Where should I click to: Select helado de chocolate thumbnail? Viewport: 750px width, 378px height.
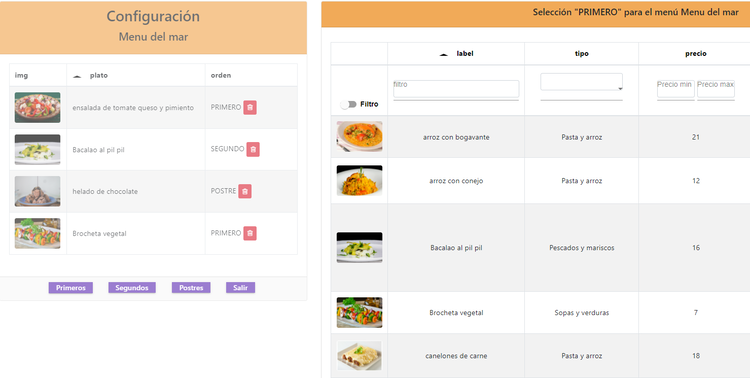pos(37,191)
